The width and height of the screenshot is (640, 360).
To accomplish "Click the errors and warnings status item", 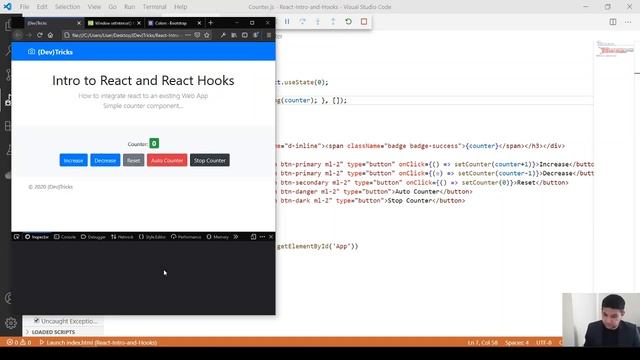I will [x=19, y=342].
